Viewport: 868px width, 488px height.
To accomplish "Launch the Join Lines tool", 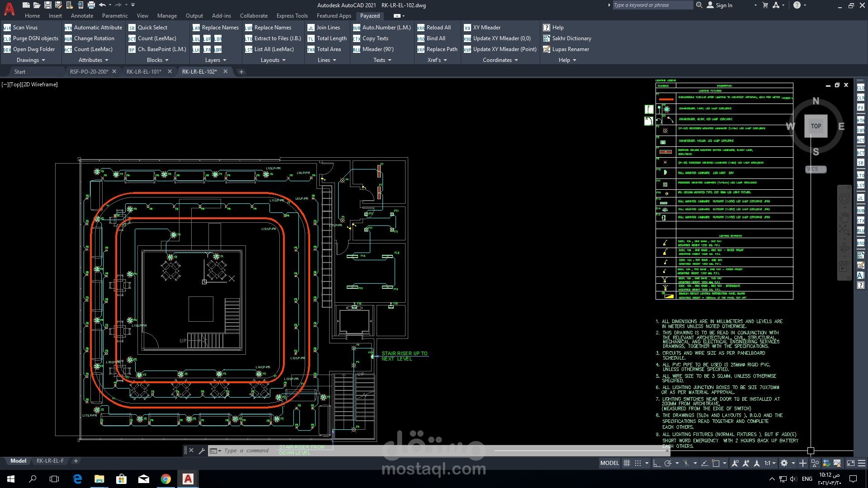I will [x=324, y=28].
